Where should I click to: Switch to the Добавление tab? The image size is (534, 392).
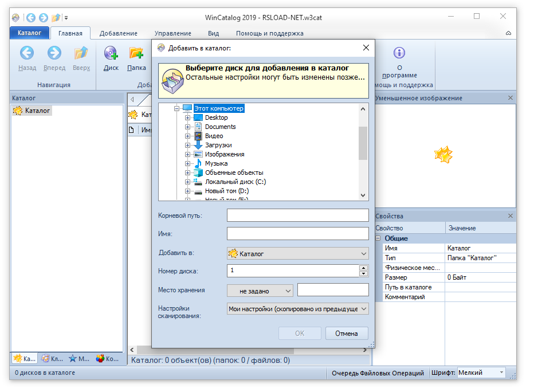click(x=118, y=33)
